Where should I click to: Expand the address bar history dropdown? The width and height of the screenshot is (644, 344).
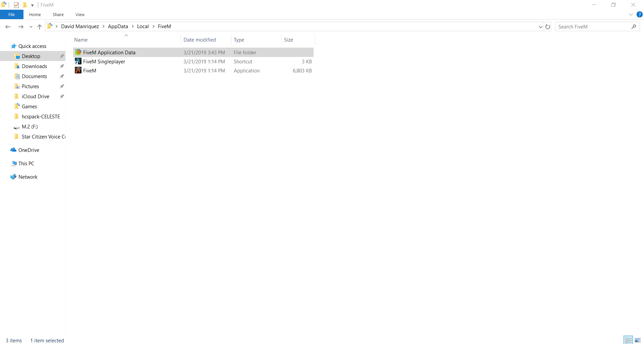(540, 27)
